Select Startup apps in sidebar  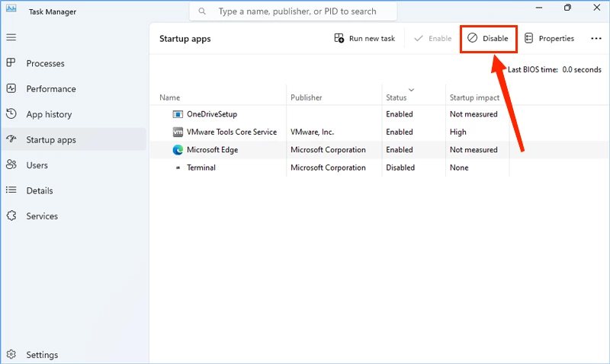(x=73, y=140)
